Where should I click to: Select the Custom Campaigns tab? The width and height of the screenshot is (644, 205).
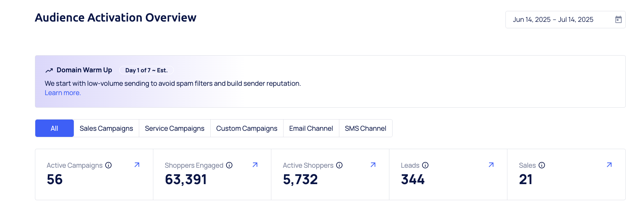247,128
